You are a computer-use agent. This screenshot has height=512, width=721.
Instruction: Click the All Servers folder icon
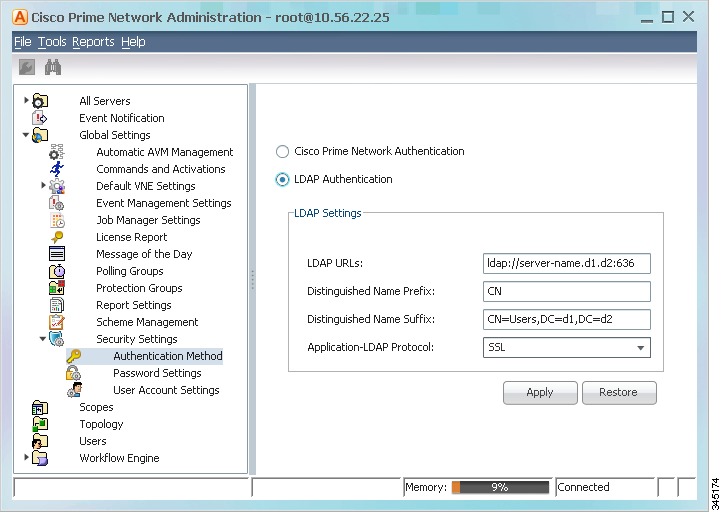point(40,101)
